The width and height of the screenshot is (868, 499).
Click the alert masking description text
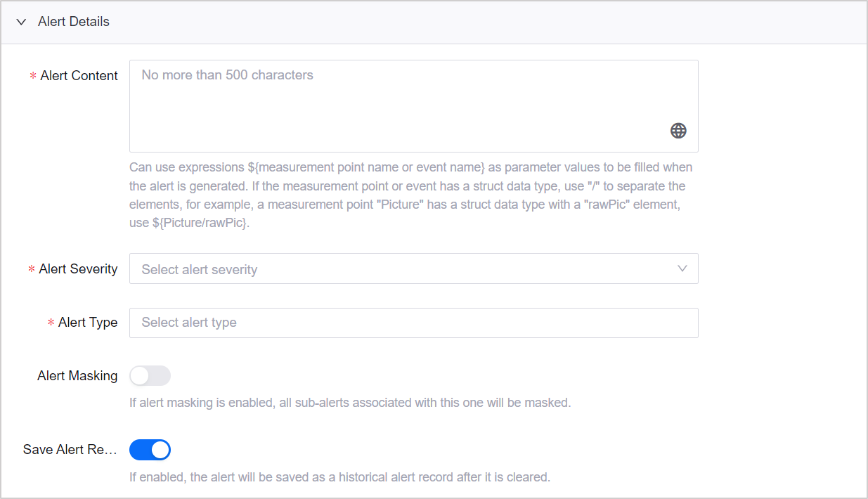pyautogui.click(x=350, y=403)
